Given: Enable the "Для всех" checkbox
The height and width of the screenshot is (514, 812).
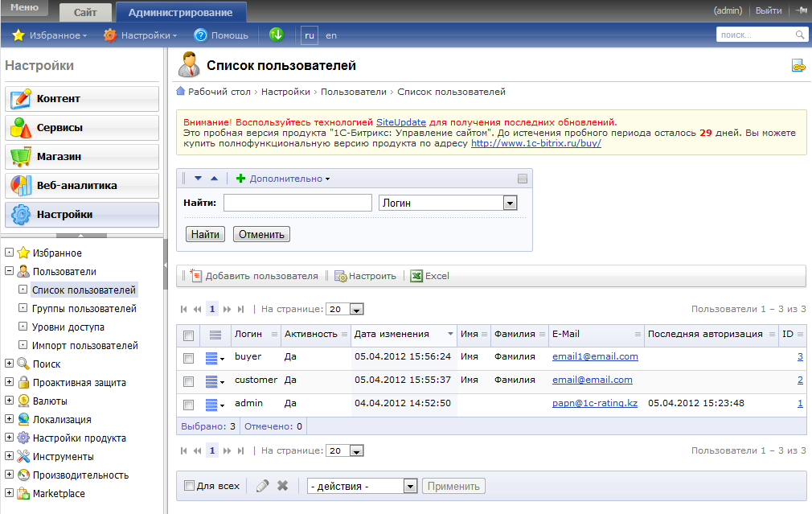Looking at the screenshot, I should pos(189,486).
